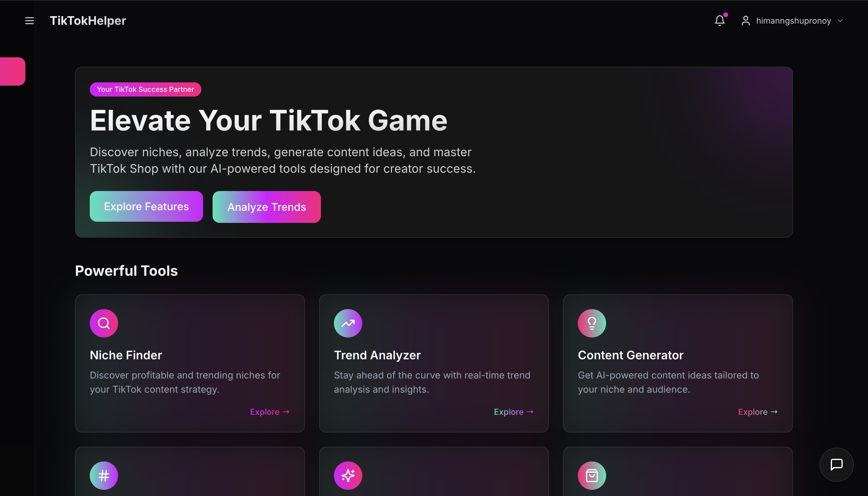Click the Analyze Trends button
This screenshot has height=496, width=868.
[267, 207]
